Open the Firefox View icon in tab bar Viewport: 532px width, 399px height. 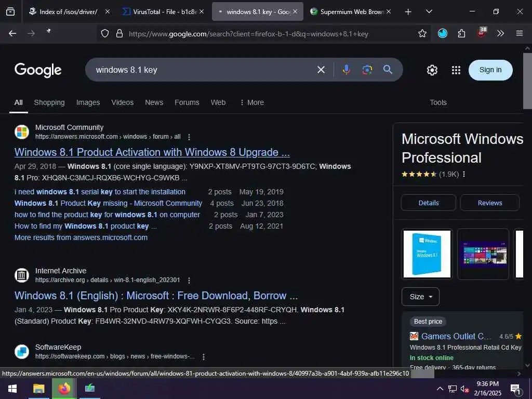10,11
